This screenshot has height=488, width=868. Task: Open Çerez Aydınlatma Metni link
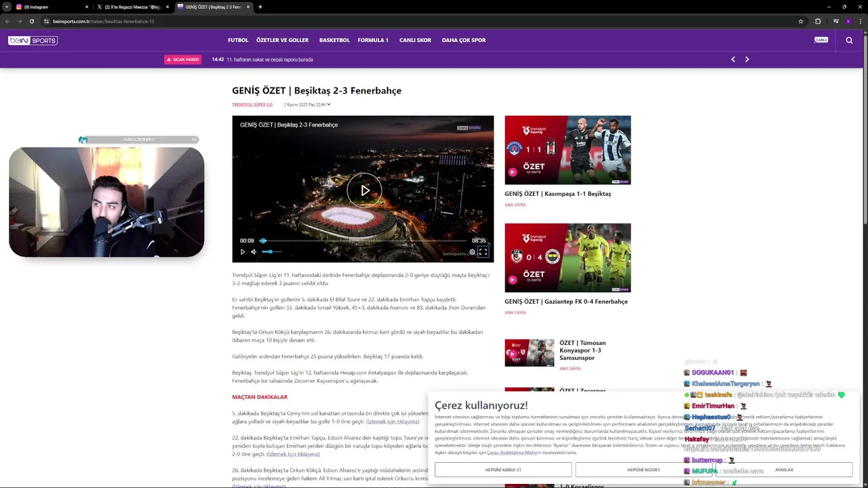513,452
